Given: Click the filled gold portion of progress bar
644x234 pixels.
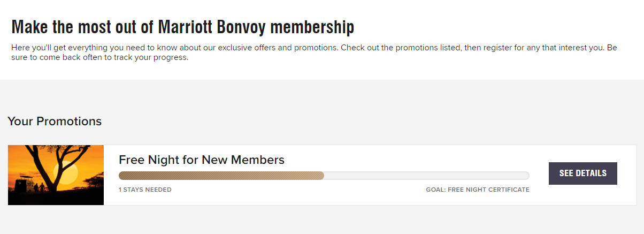Looking at the screenshot, I should coord(221,176).
